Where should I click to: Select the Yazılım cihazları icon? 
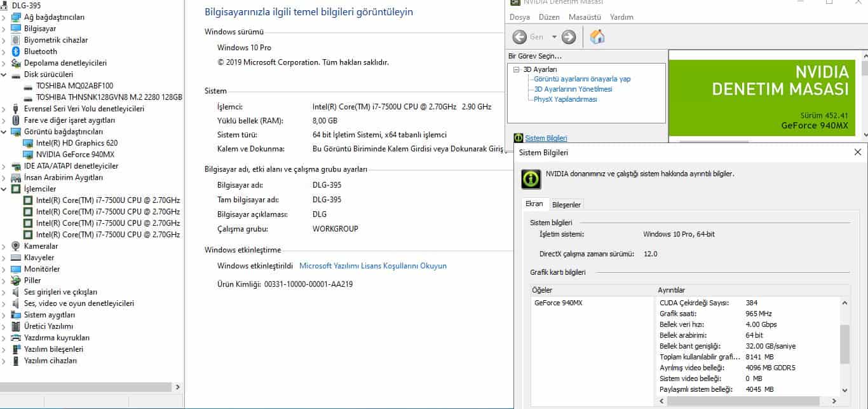[16, 361]
